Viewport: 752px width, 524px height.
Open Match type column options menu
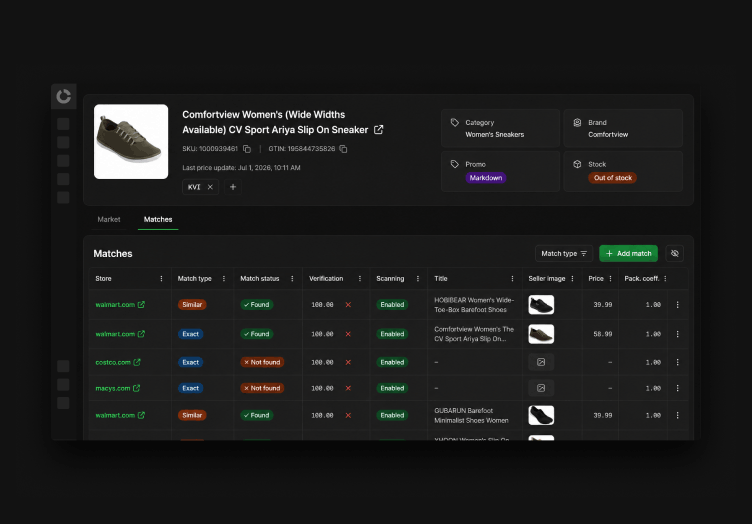click(223, 279)
